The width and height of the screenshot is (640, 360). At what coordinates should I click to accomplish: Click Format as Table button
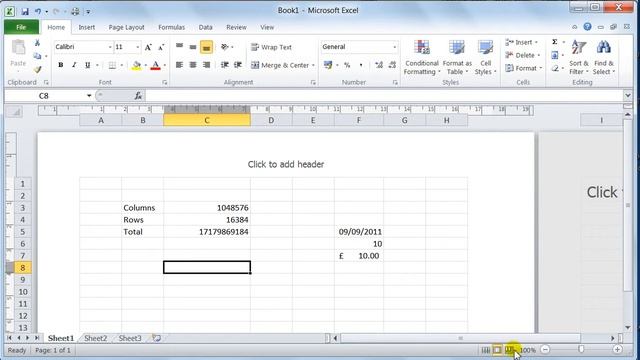[x=457, y=57]
